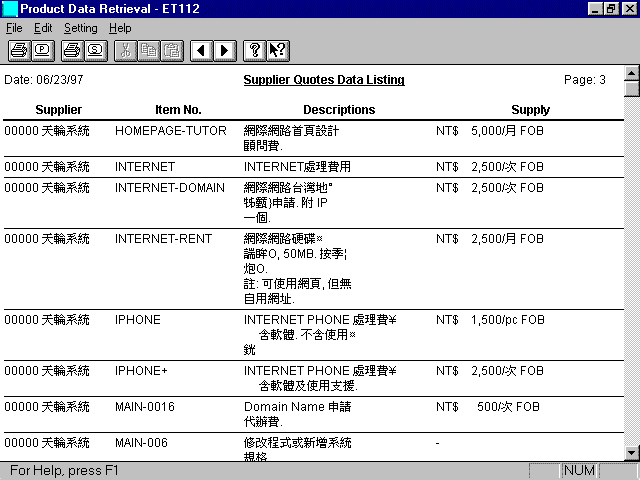Viewport: 640px width, 480px height.
Task: Select item INTERNET-RENT
Action: click(x=163, y=238)
